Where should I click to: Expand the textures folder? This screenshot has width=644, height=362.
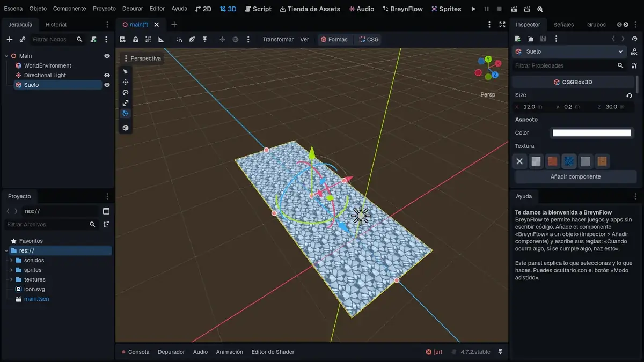11,279
